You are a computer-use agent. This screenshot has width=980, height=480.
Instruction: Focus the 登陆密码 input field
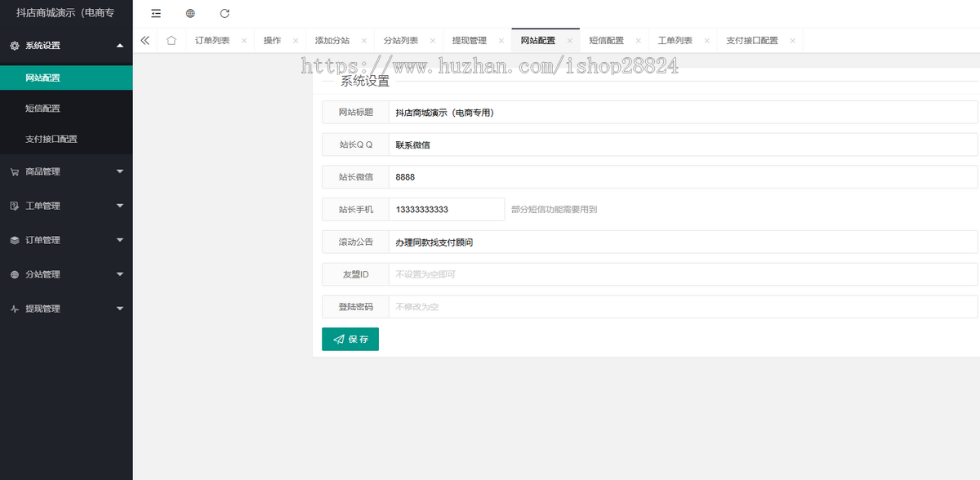pos(682,307)
